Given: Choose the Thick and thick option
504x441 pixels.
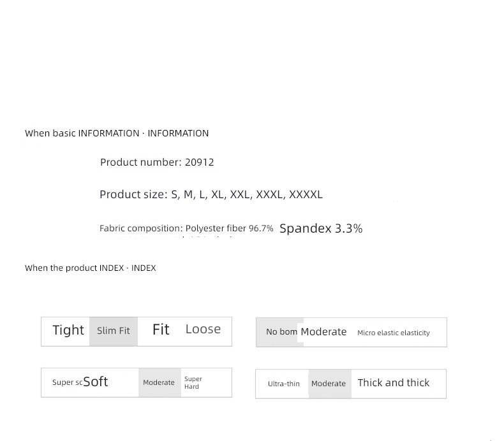Looking at the screenshot, I should coord(394,383).
